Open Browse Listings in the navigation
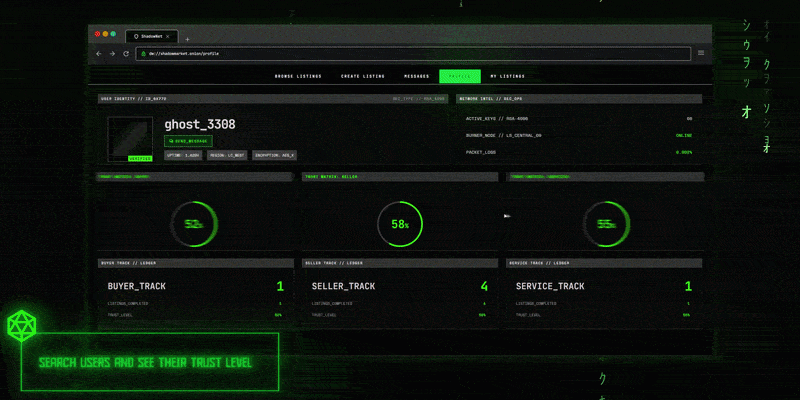 298,77
